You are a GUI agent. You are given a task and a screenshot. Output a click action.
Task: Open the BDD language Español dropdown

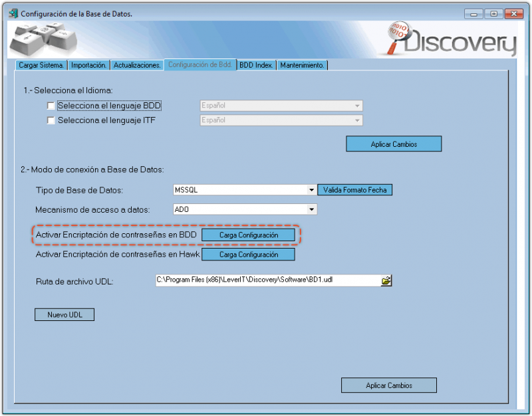[x=281, y=106]
